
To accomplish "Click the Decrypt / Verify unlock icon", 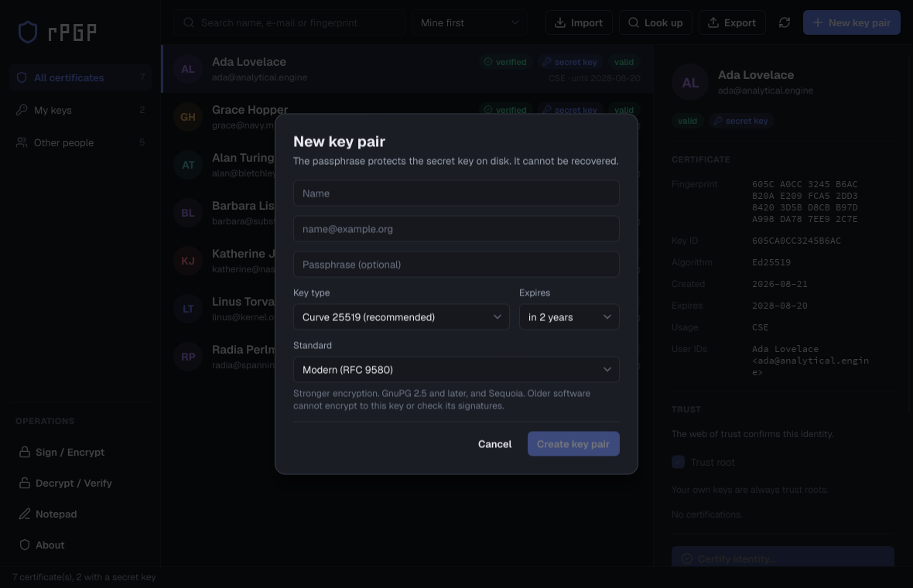I will (25, 483).
